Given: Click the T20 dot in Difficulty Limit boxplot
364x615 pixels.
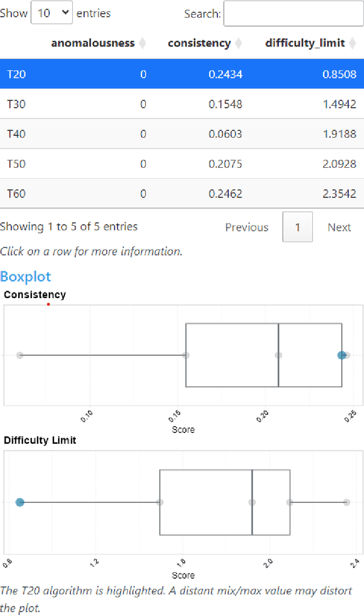Looking at the screenshot, I should (x=20, y=502).
